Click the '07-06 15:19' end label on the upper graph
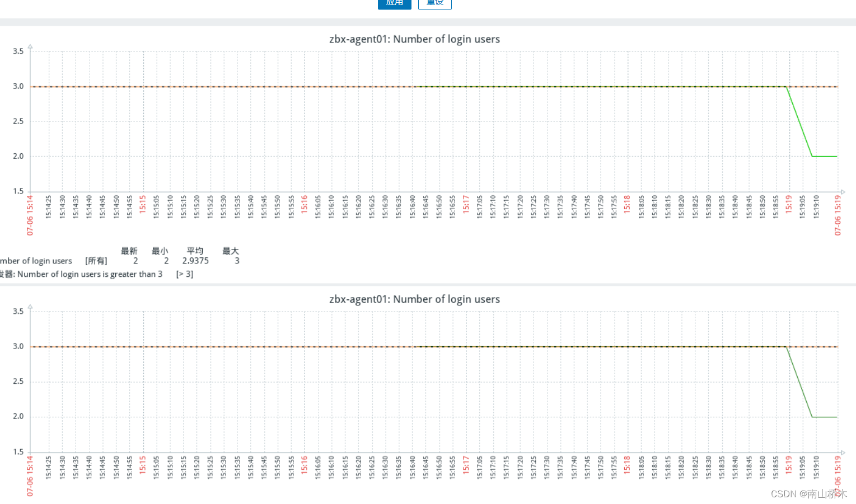 tap(838, 215)
